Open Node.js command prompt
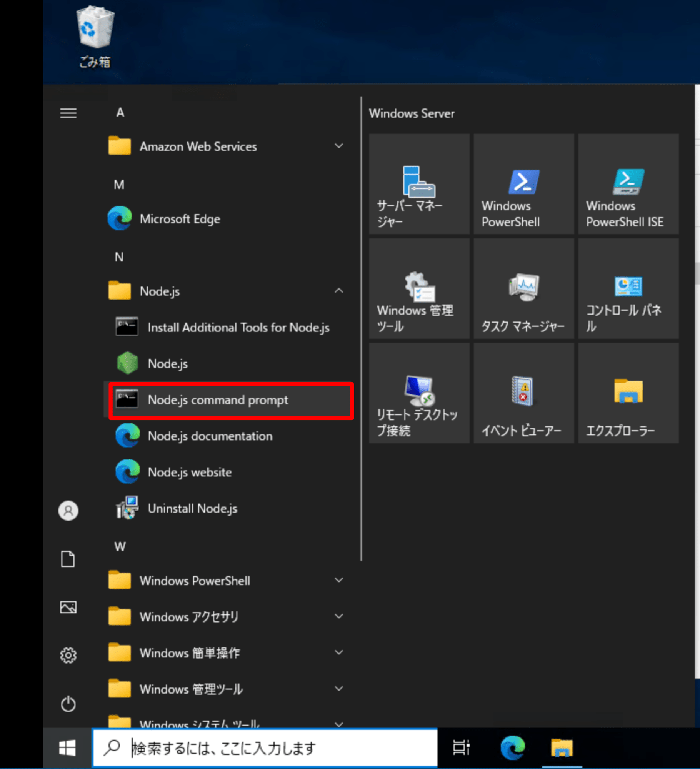700x769 pixels. tap(228, 400)
